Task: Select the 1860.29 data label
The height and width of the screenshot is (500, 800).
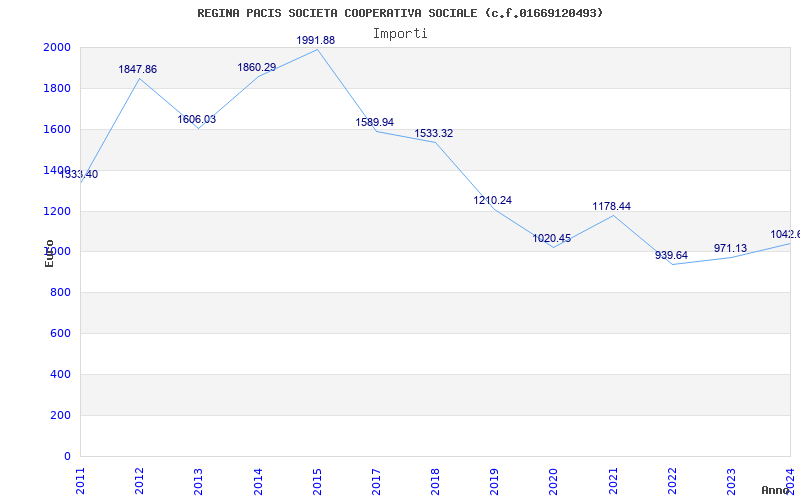Action: [x=257, y=67]
